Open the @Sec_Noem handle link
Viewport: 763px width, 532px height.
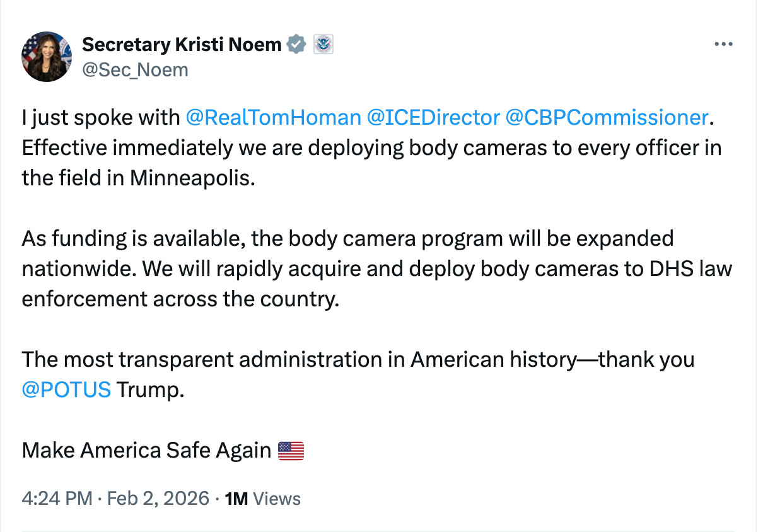coord(135,69)
